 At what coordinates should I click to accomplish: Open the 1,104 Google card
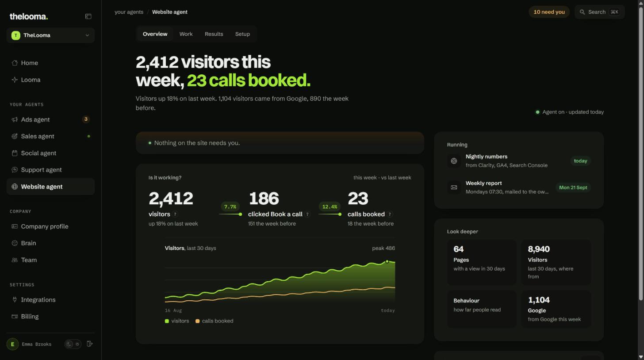(x=556, y=309)
